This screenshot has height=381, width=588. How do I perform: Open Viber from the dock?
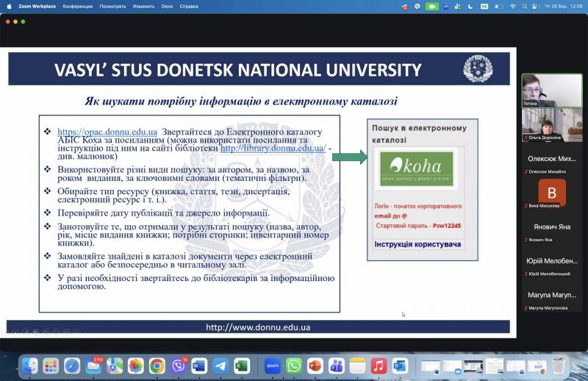pyautogui.click(x=179, y=366)
